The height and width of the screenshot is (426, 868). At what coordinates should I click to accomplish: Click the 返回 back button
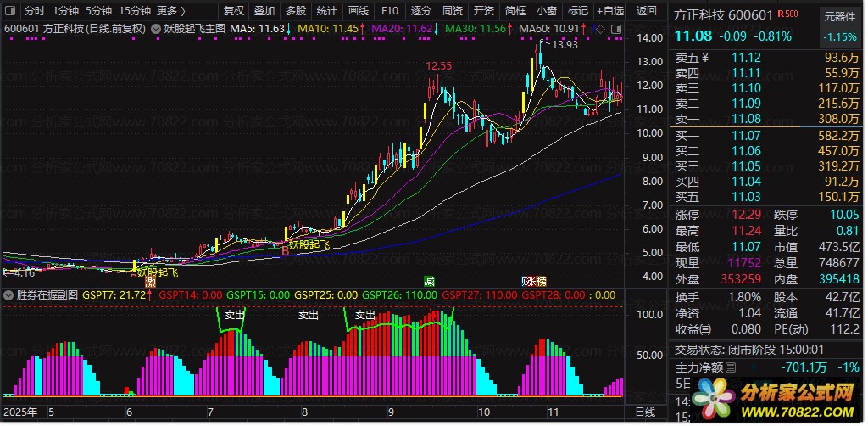tap(647, 10)
